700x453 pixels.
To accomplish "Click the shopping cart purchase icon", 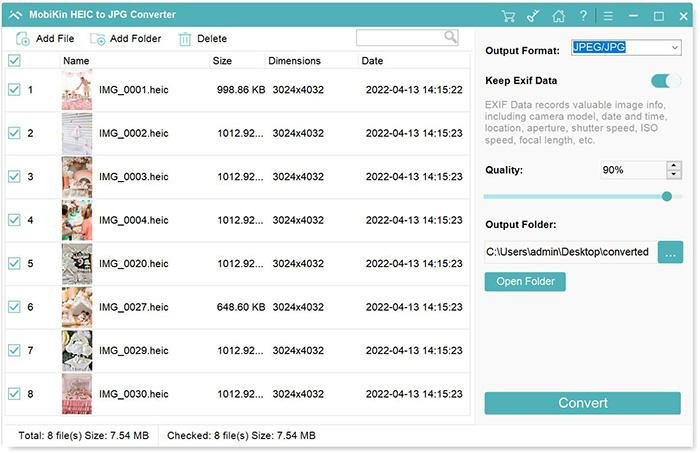I will tap(508, 16).
